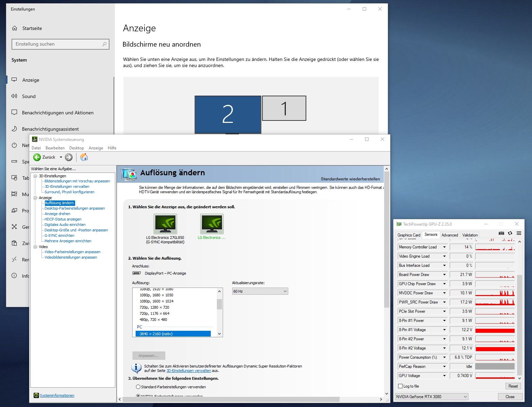Click the Startseite home icon in Einstellungen

tap(15, 28)
